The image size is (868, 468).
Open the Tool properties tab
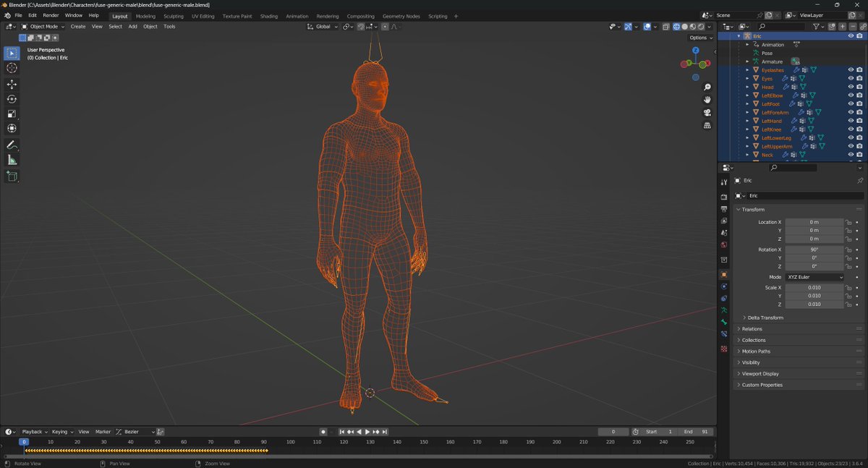point(724,182)
